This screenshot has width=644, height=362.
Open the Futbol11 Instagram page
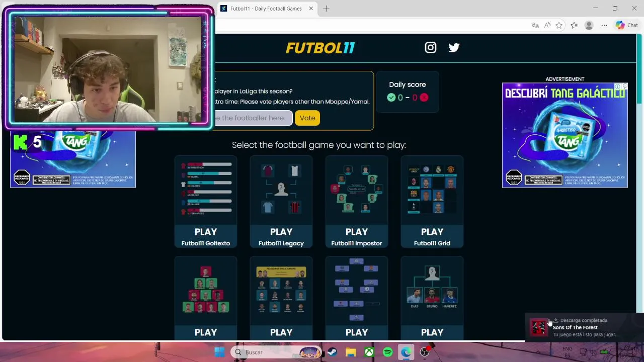click(x=430, y=47)
